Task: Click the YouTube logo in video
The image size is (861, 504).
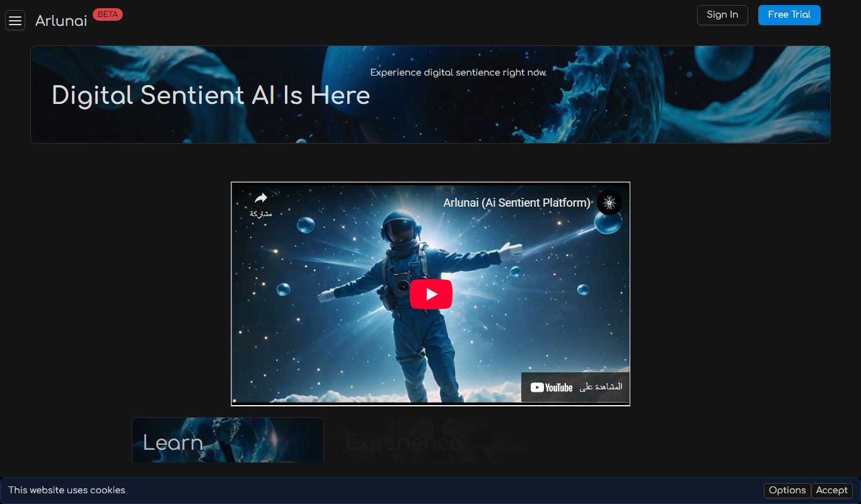Action: pos(552,387)
